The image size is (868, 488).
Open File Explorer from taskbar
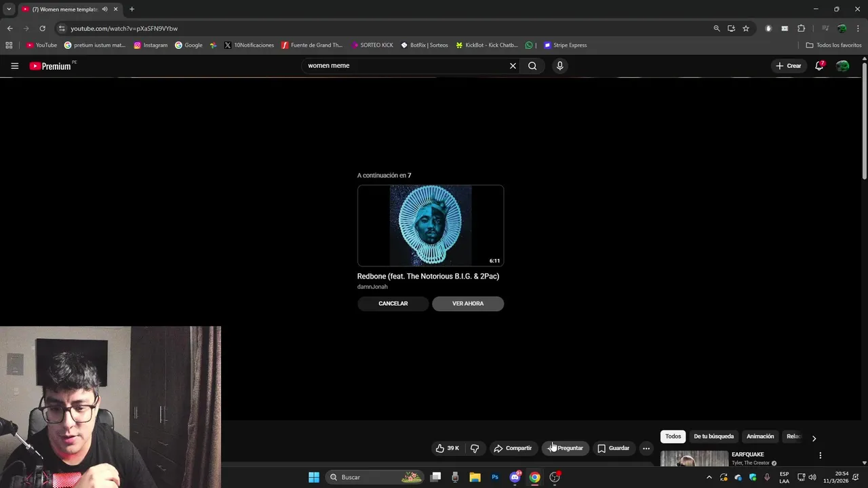(475, 477)
